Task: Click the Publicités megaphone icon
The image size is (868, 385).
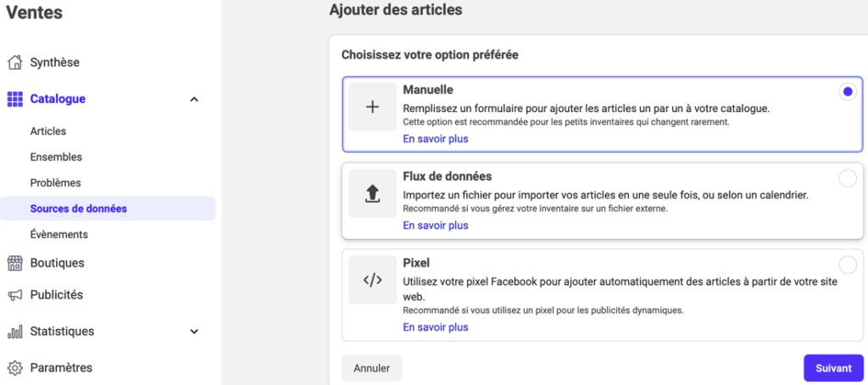Action: click(15, 295)
